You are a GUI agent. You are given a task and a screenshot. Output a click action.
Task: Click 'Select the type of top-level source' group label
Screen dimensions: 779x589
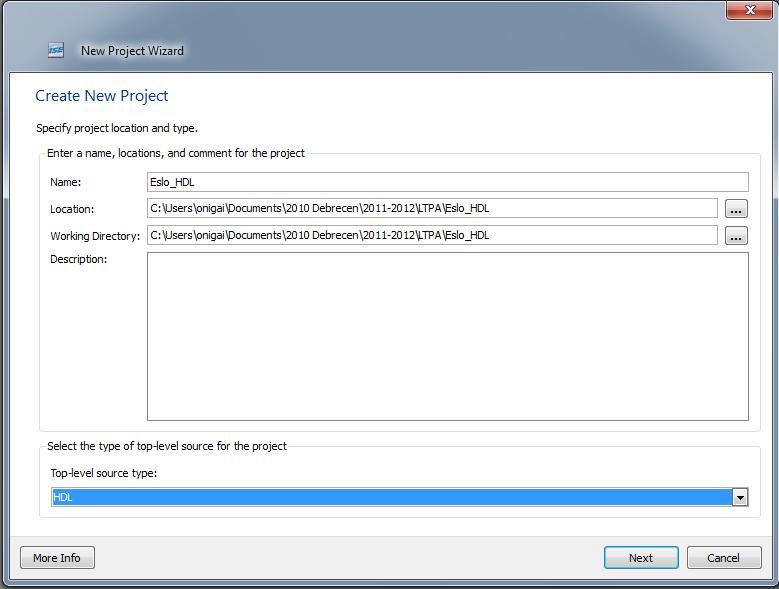pyautogui.click(x=167, y=446)
